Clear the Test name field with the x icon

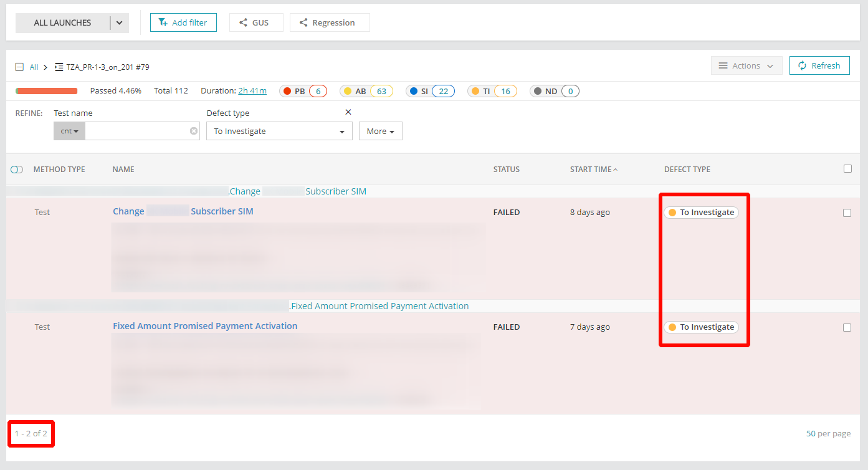coord(194,131)
